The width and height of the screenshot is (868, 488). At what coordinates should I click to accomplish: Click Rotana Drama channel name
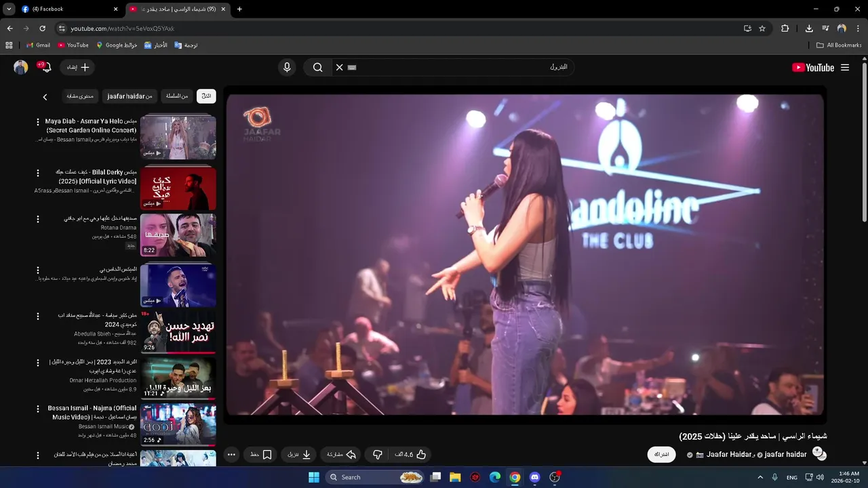(119, 228)
